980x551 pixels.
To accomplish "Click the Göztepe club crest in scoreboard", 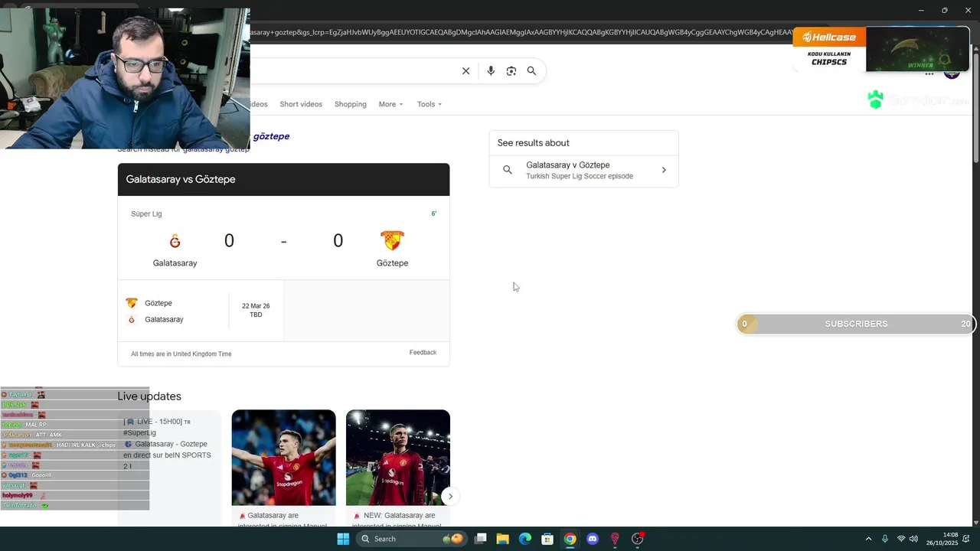I will click(392, 240).
